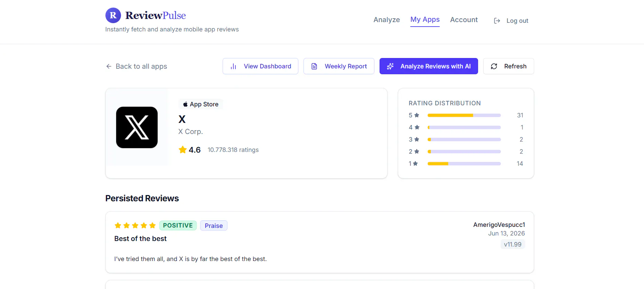Image resolution: width=644 pixels, height=289 pixels.
Task: Click the five-star rating on first review
Action: (x=135, y=225)
